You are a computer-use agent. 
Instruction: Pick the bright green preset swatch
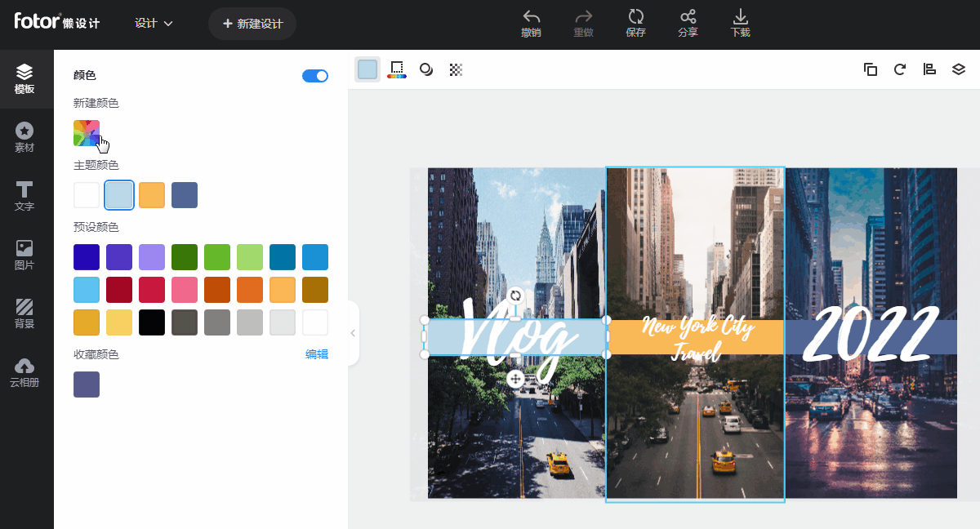tap(217, 257)
